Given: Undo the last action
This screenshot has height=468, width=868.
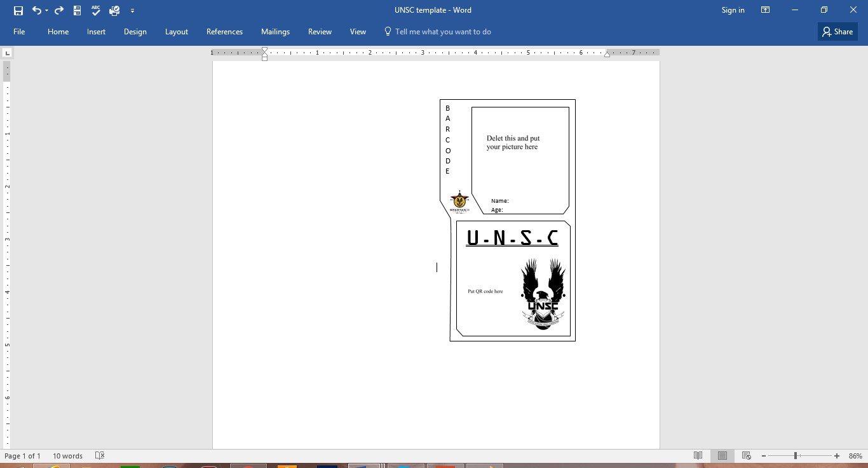Looking at the screenshot, I should [37, 10].
